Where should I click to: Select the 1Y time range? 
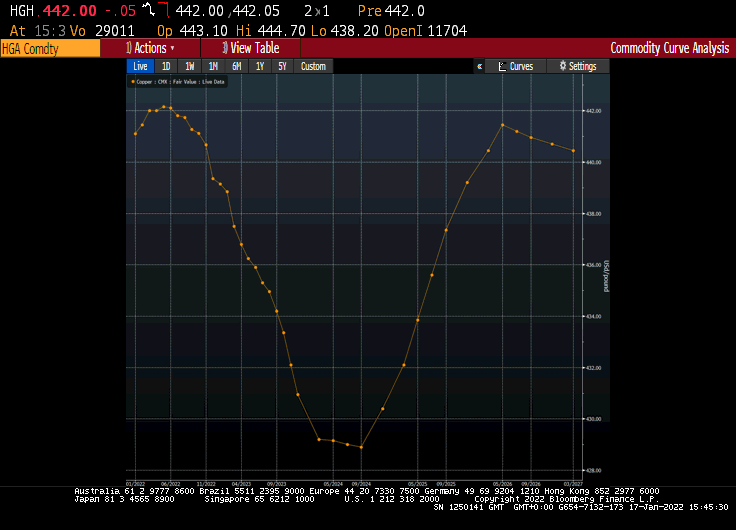coord(260,66)
